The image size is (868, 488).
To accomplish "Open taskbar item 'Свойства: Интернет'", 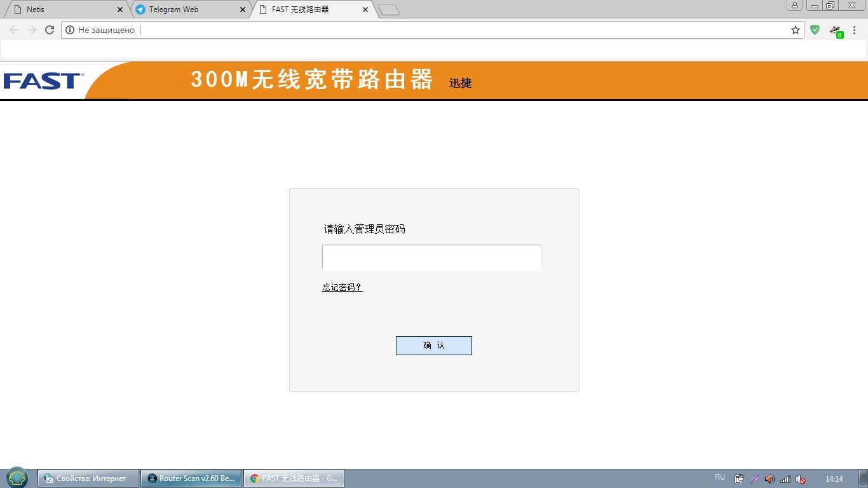I will coord(88,478).
